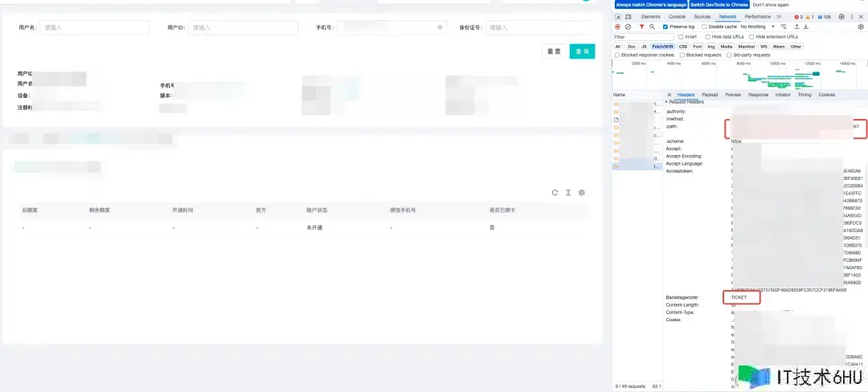The height and width of the screenshot is (392, 868).
Task: Click the 用户名 input field
Action: click(94, 27)
